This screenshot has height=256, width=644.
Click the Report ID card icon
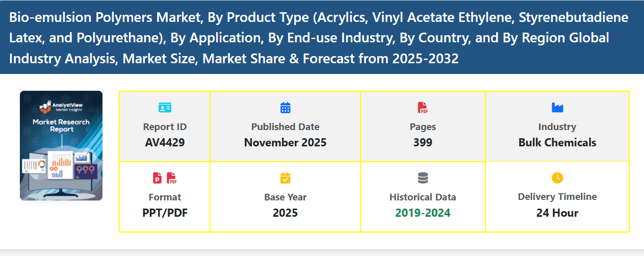click(165, 108)
